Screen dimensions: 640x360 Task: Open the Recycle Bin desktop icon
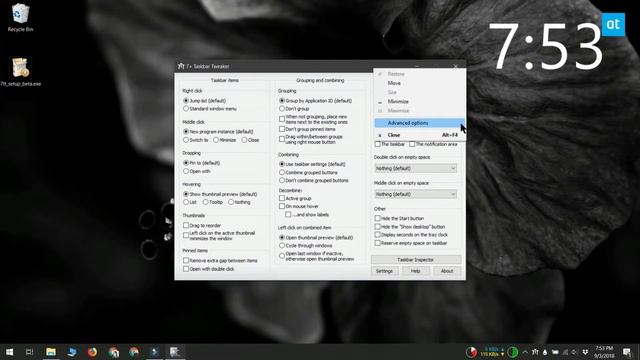(x=20, y=17)
